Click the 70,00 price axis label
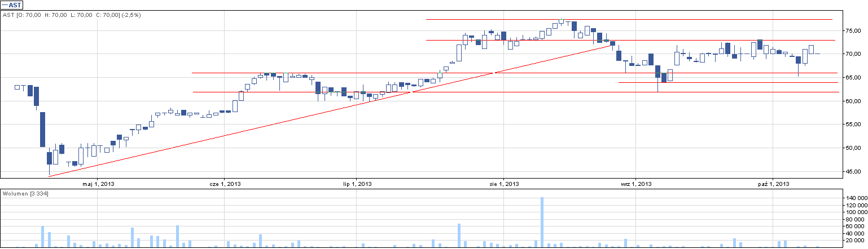 tap(854, 54)
